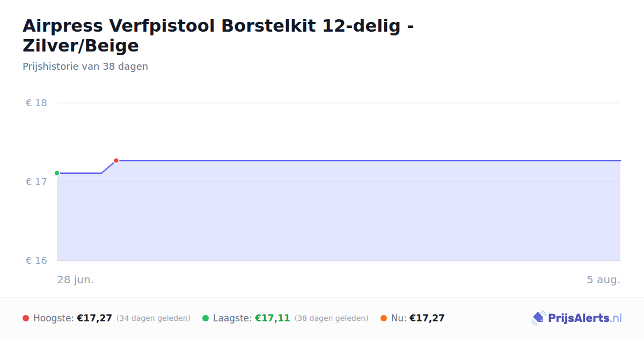Screen dimensions: 644x338
Task: Click the 5 aug. end date label
Action: (x=603, y=280)
